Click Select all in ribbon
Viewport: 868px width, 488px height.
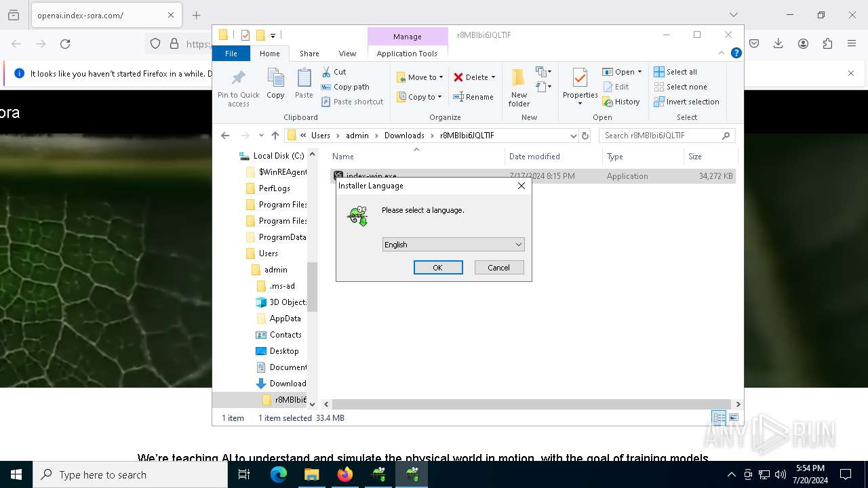pyautogui.click(x=675, y=72)
